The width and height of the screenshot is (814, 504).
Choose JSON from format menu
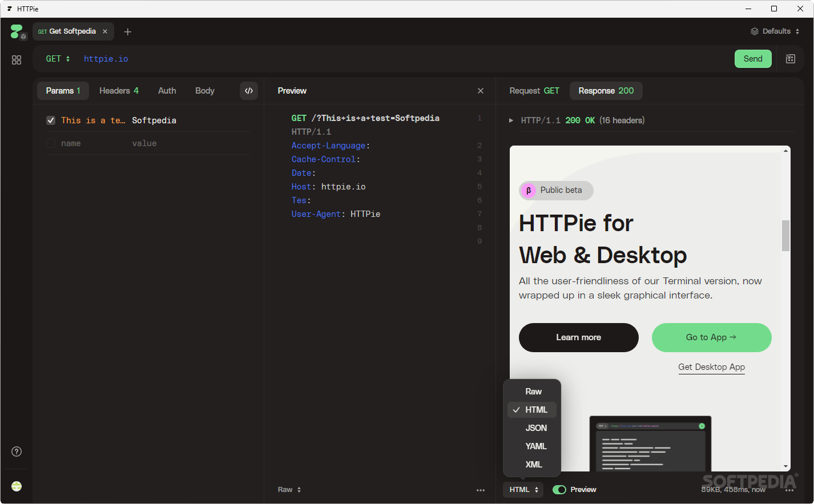pyautogui.click(x=532, y=428)
